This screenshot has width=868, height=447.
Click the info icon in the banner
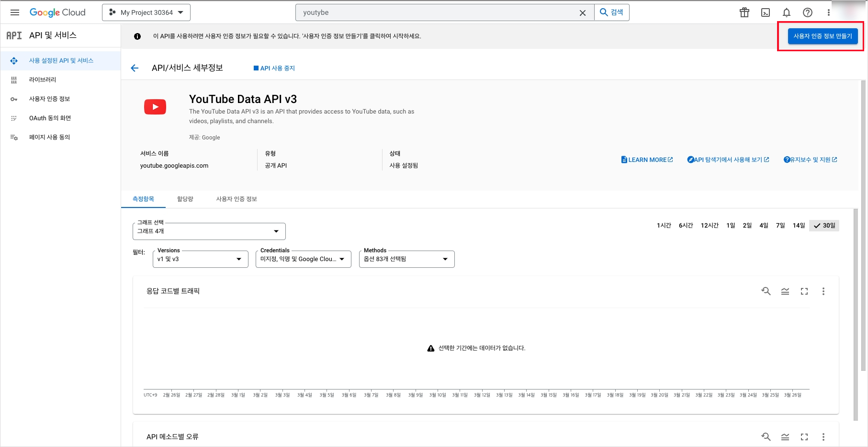tap(137, 36)
